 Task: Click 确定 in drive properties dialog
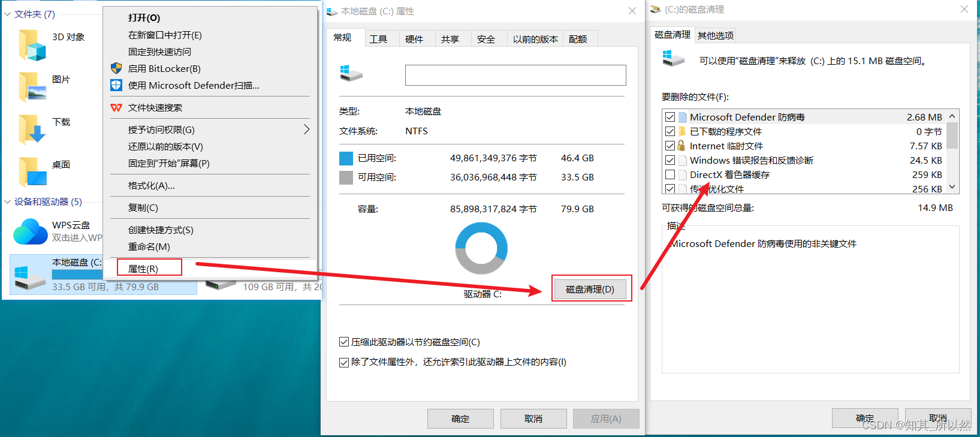pos(460,418)
